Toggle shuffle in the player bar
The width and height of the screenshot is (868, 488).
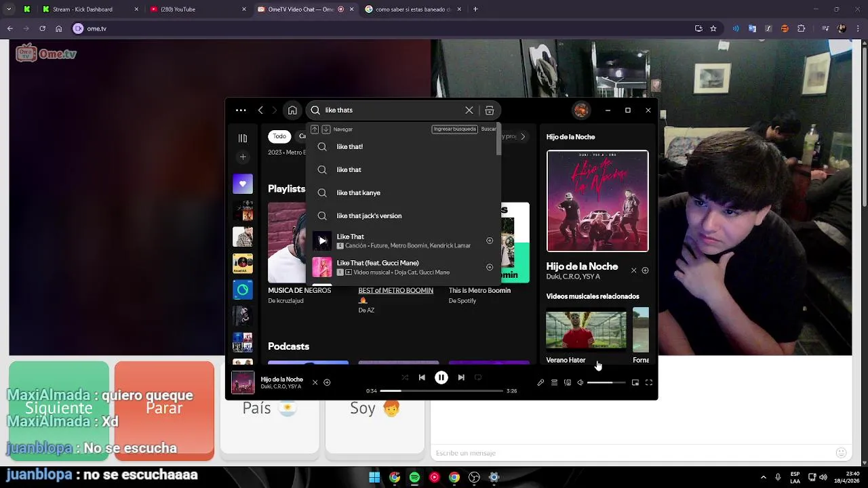[405, 378]
